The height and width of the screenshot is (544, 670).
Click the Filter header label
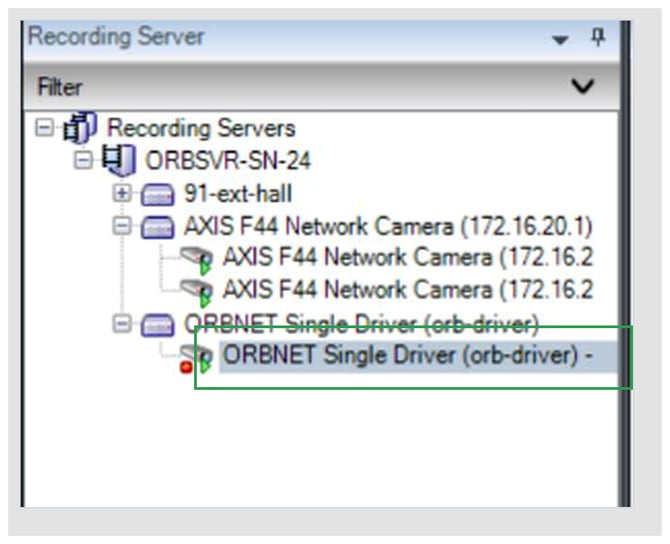60,87
